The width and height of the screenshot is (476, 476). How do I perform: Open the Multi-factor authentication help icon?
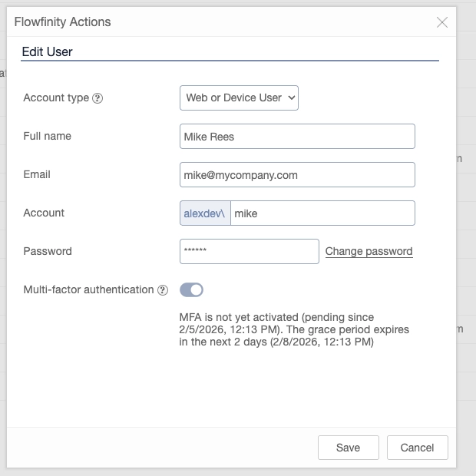[163, 290]
